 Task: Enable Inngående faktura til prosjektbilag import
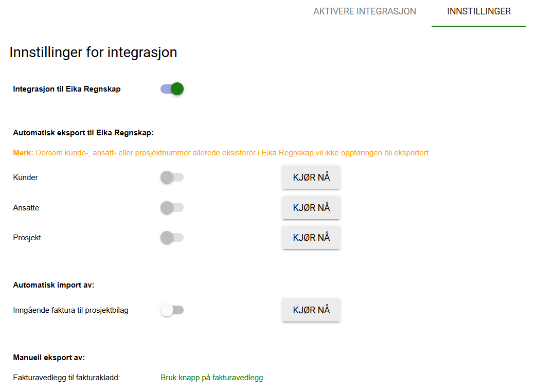pos(172,310)
